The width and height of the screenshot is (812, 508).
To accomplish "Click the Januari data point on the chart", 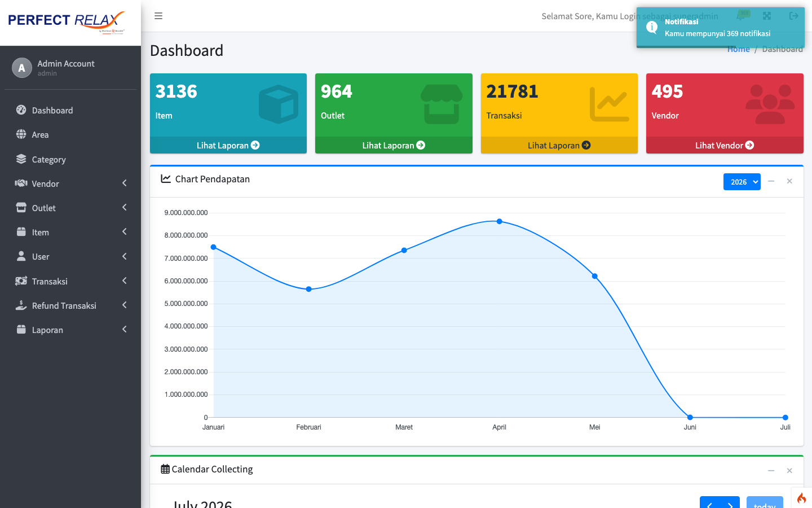I will [x=213, y=247].
